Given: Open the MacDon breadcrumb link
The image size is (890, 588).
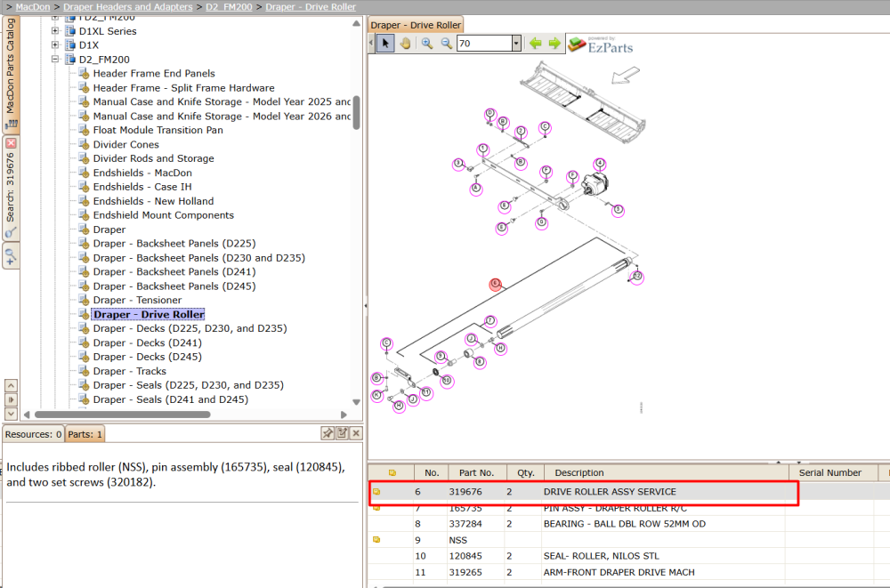Looking at the screenshot, I should pos(33,7).
